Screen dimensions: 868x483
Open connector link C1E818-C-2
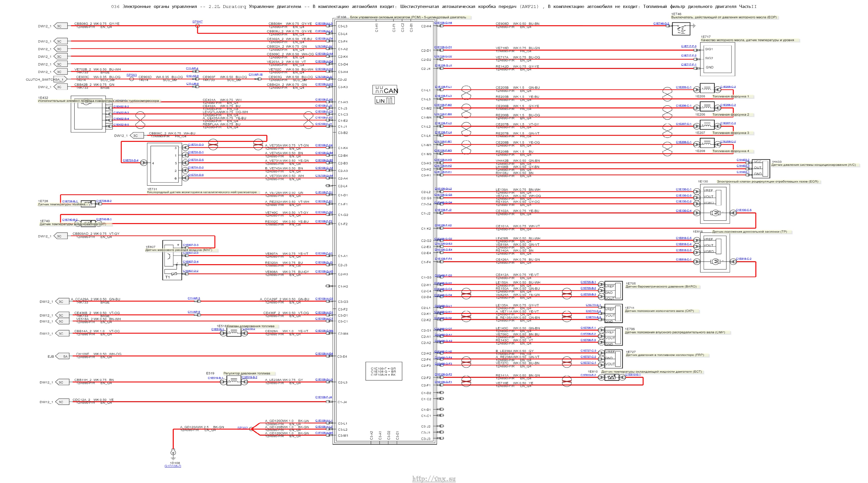point(743,259)
